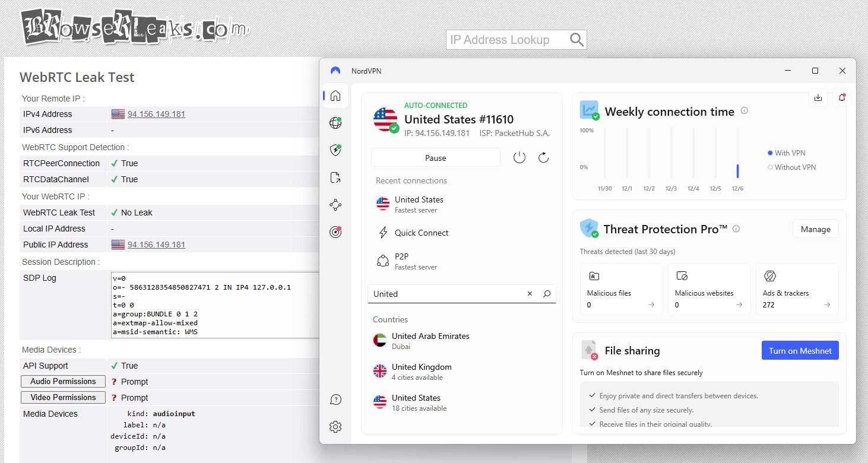Image resolution: width=868 pixels, height=463 pixels.
Task: Click the WebRTC Leak Test heading
Action: point(77,77)
